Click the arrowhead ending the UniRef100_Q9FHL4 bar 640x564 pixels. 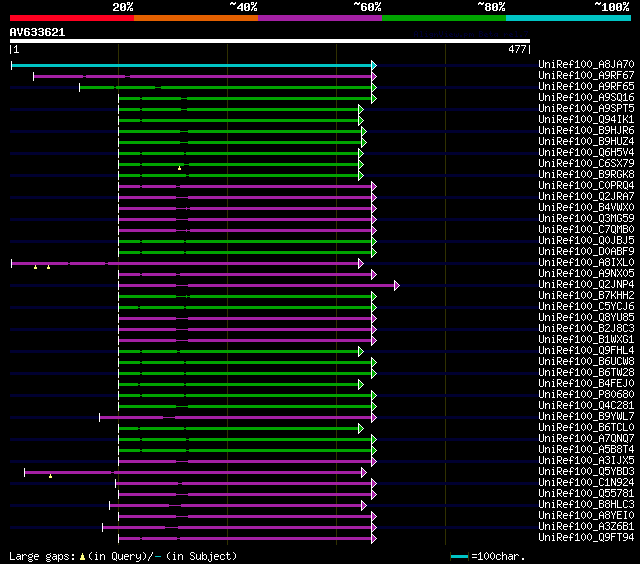coord(361,351)
